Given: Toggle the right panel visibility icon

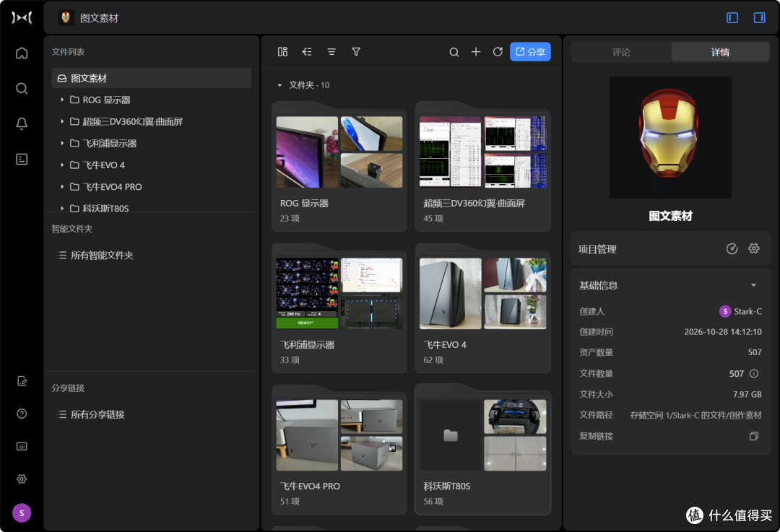Looking at the screenshot, I should 759,18.
